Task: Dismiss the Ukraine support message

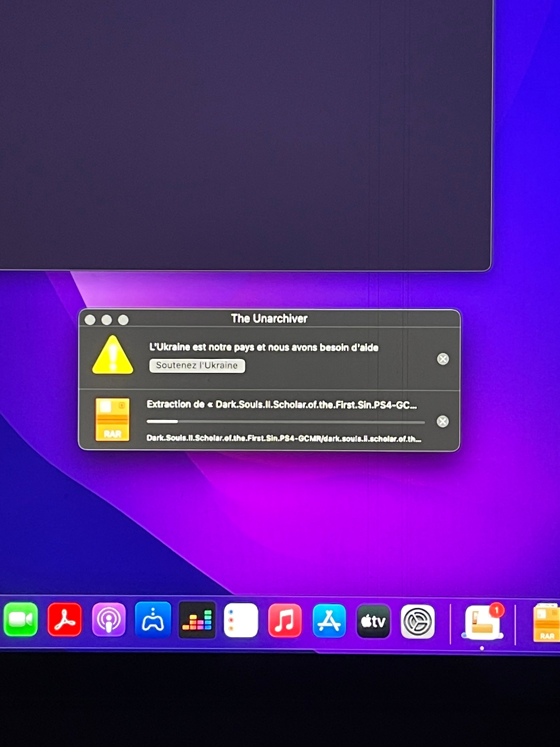Action: pyautogui.click(x=443, y=359)
